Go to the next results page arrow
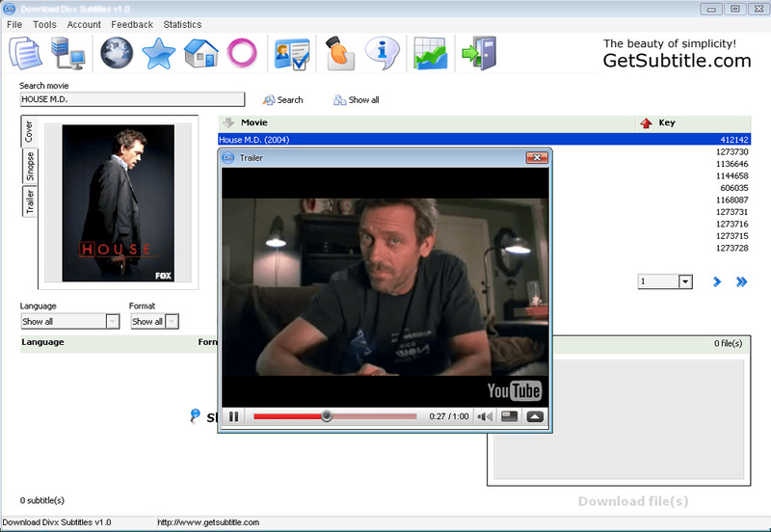Viewport: 771px width, 532px height. tap(717, 281)
